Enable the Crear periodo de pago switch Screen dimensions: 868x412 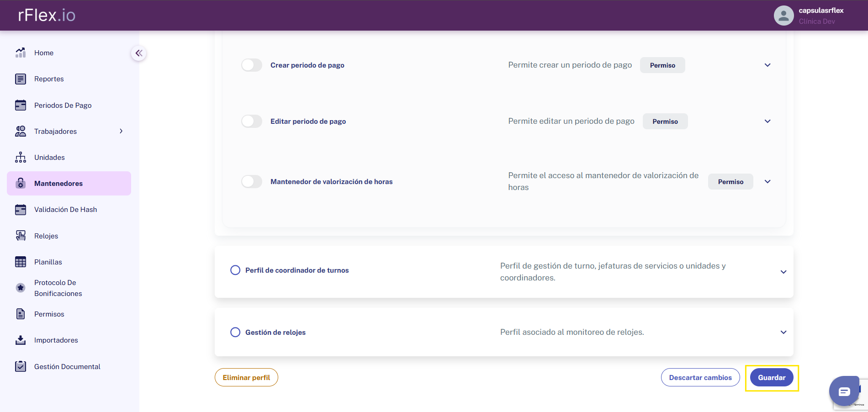252,65
